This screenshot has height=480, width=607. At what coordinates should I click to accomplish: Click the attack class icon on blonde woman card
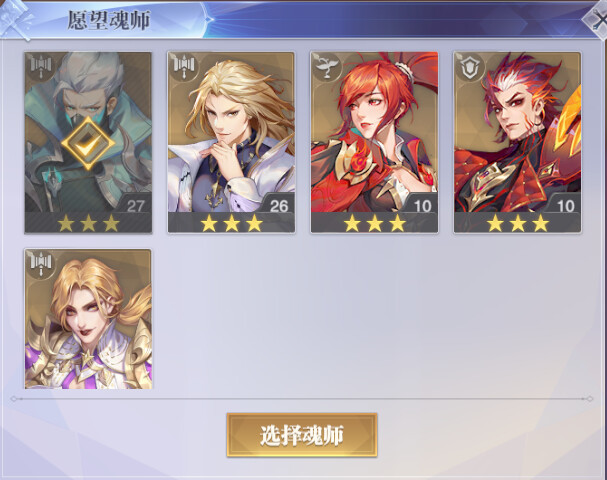(41, 263)
